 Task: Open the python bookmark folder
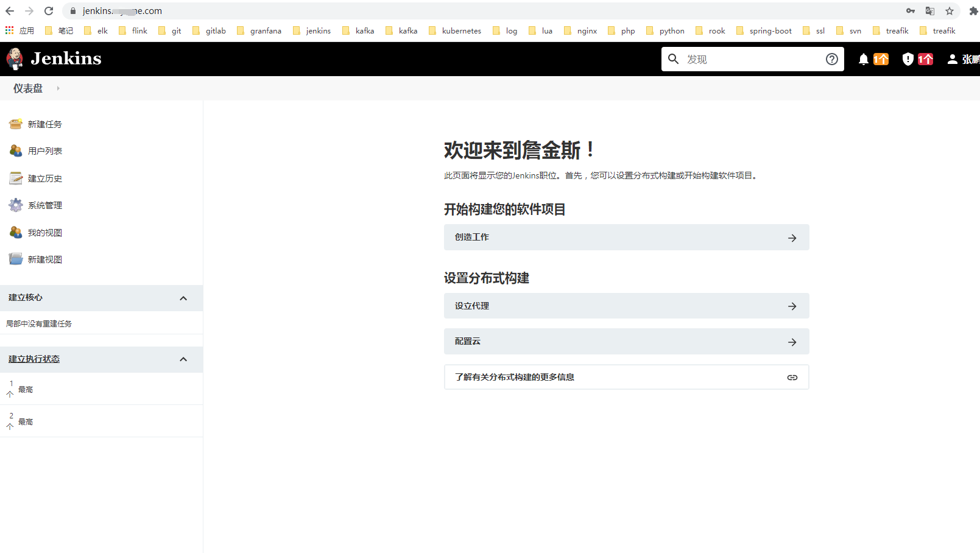click(665, 30)
